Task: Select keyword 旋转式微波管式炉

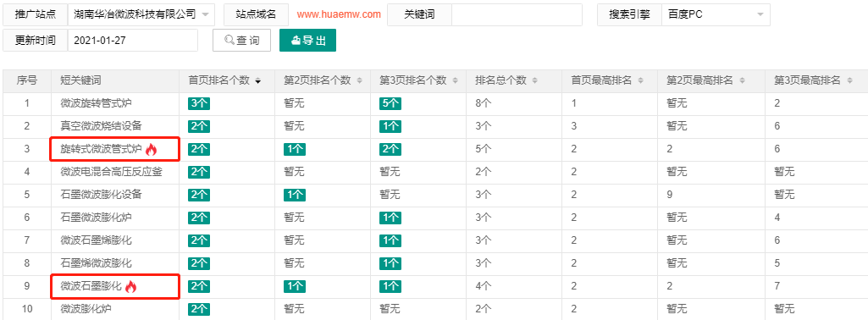Action: [x=102, y=149]
